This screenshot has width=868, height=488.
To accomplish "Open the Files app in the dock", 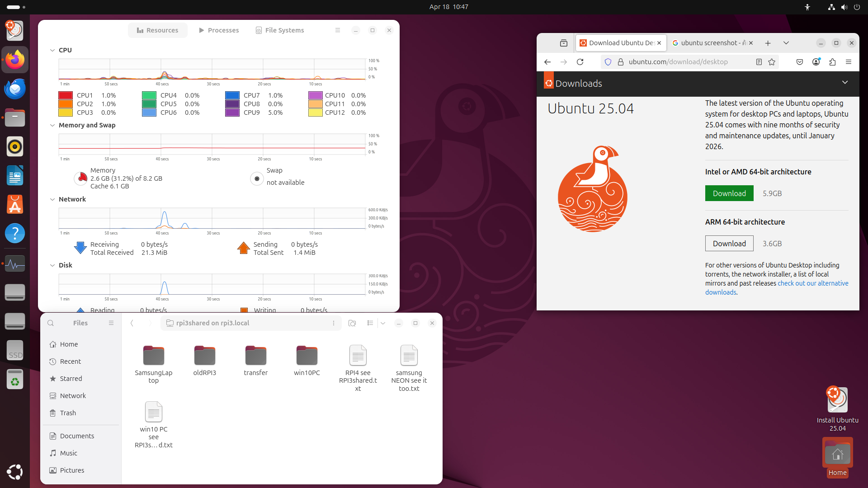I will 15,117.
